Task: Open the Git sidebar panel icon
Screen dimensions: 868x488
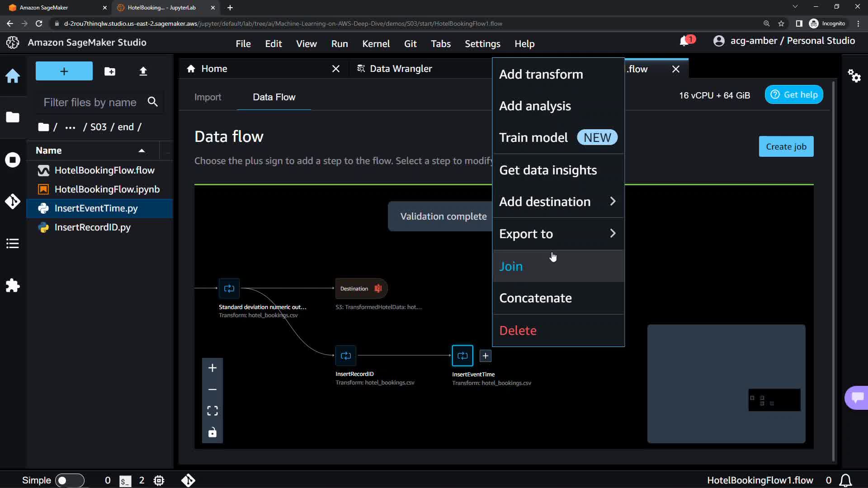Action: (13, 201)
